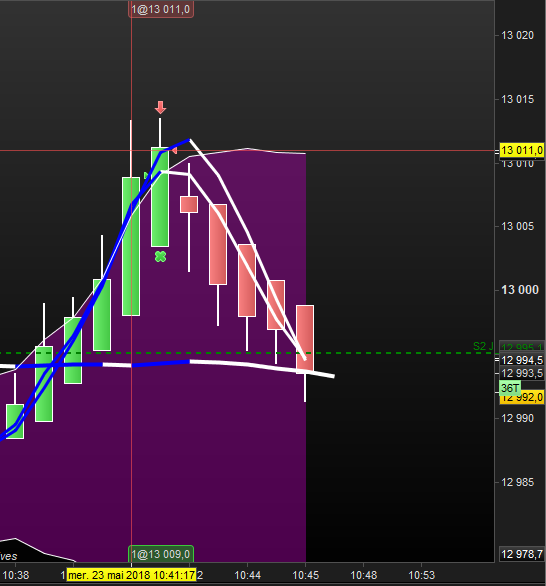Click the small red candle after the sell arrow
Viewport: 546px width, 586px height.
[x=189, y=204]
